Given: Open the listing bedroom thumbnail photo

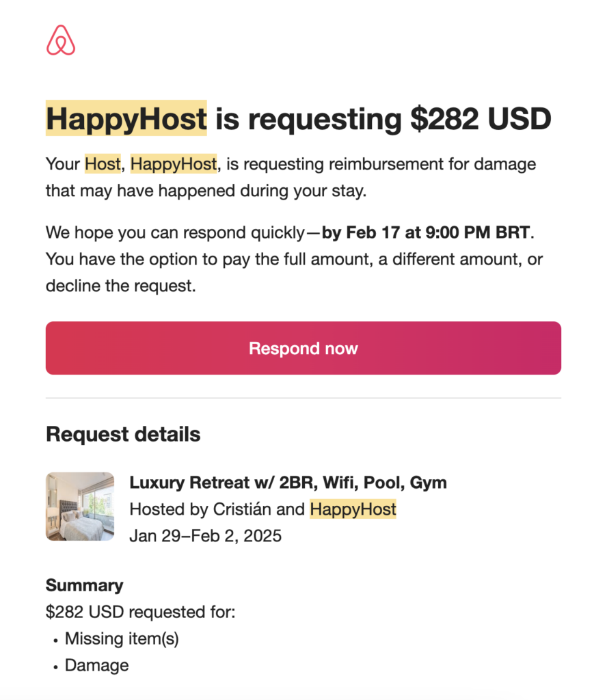Looking at the screenshot, I should click(80, 507).
